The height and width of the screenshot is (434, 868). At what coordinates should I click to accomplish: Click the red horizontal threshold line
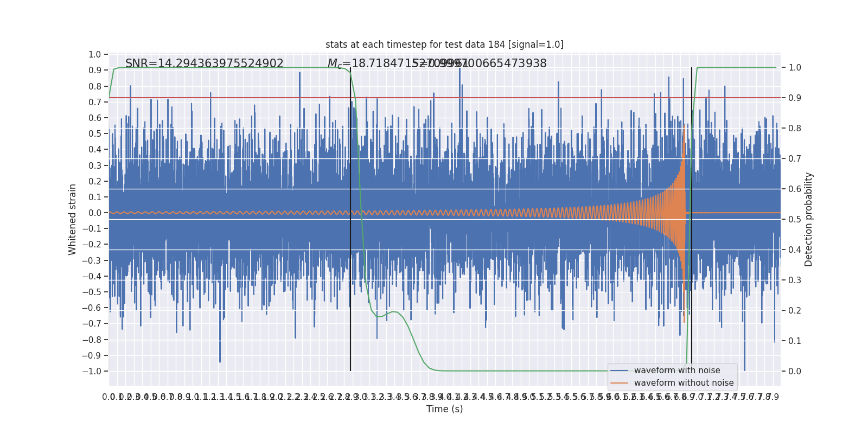[x=444, y=98]
